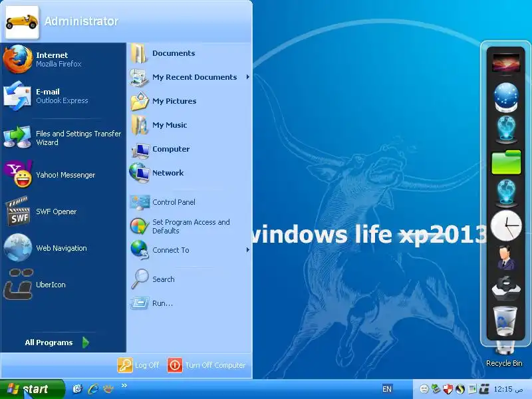Click the red security shield tray icon

pyautogui.click(x=448, y=389)
